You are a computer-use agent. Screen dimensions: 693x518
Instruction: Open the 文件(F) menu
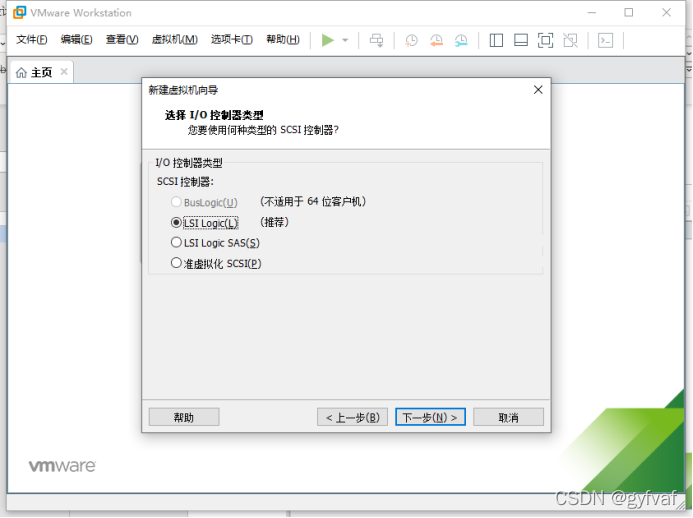[32, 40]
